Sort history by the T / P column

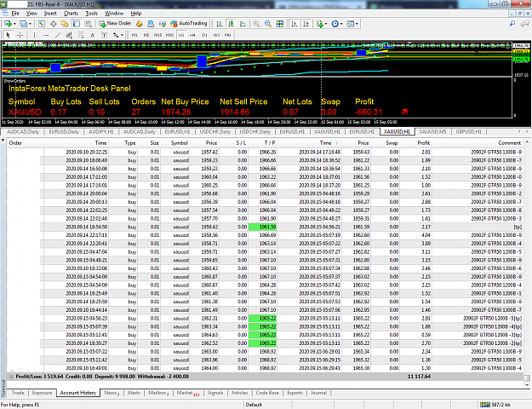[x=263, y=143]
